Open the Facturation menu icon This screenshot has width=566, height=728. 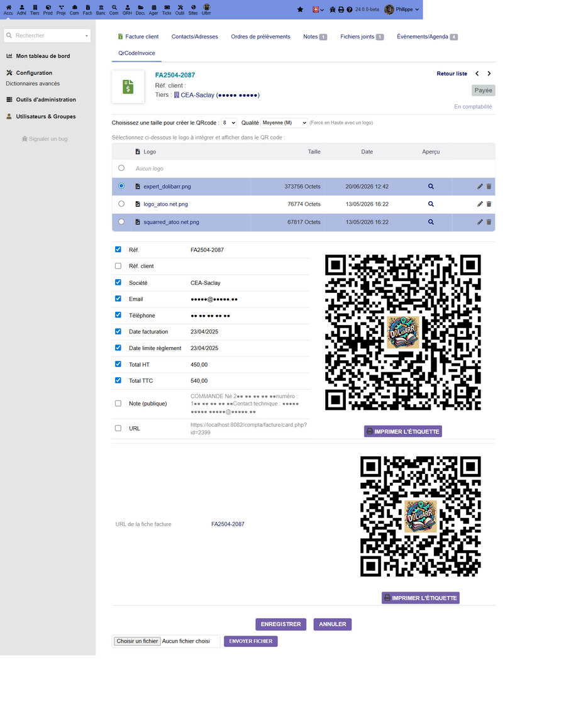tap(88, 8)
